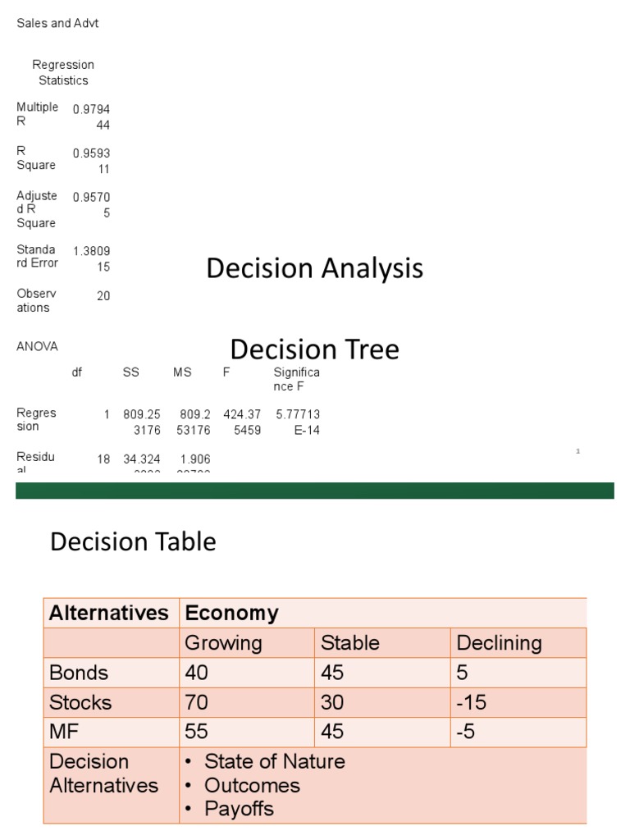Click the Economy header cell
This screenshot has width=630, height=840.
pos(232,613)
